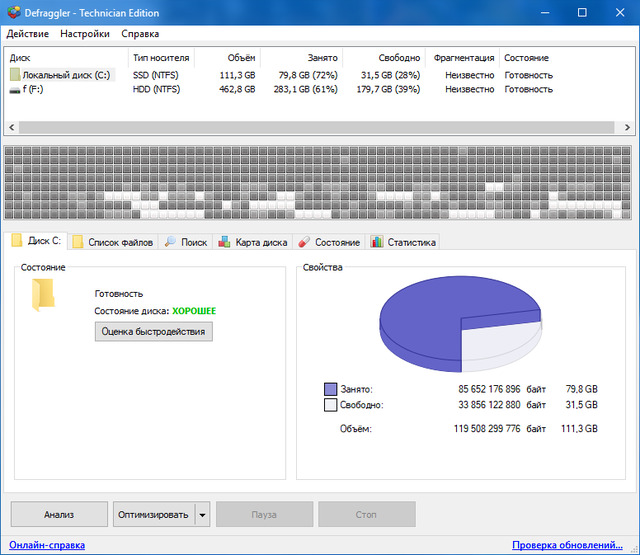Viewport: 640px width, 555px height.
Task: Click the Анализ button
Action: click(59, 515)
